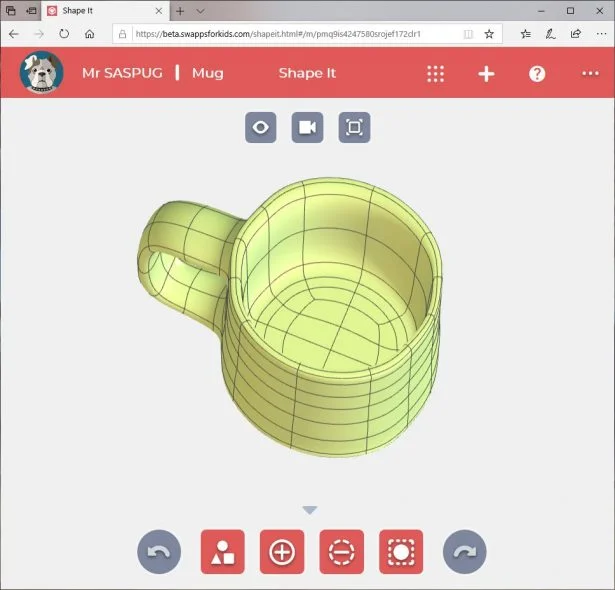Activate the dashed selection tool
Screen dimensions: 615x590
[401, 551]
